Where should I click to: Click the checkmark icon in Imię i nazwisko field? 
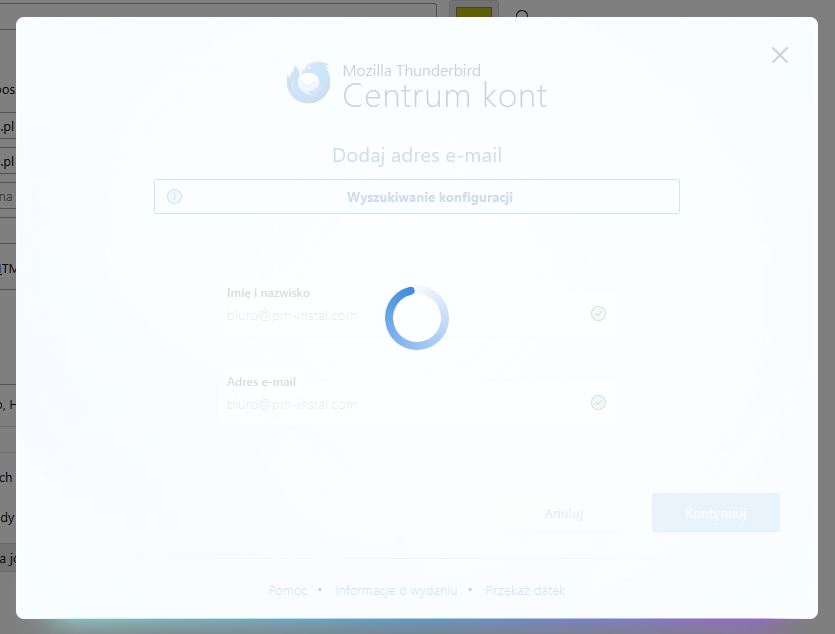(x=598, y=314)
